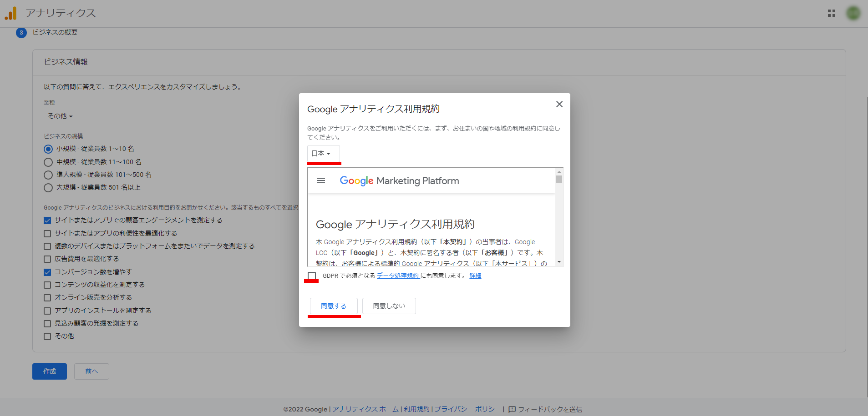Click the 前へ button
This screenshot has height=416, width=868.
(x=91, y=371)
